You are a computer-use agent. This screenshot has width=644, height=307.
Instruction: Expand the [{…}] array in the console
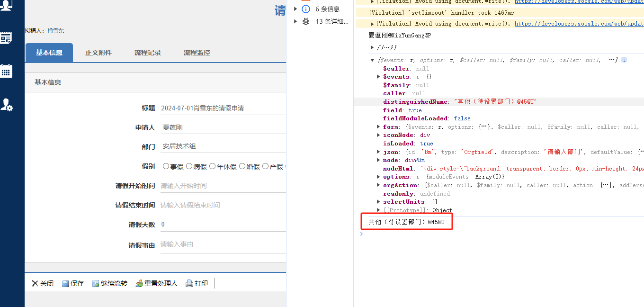click(372, 47)
